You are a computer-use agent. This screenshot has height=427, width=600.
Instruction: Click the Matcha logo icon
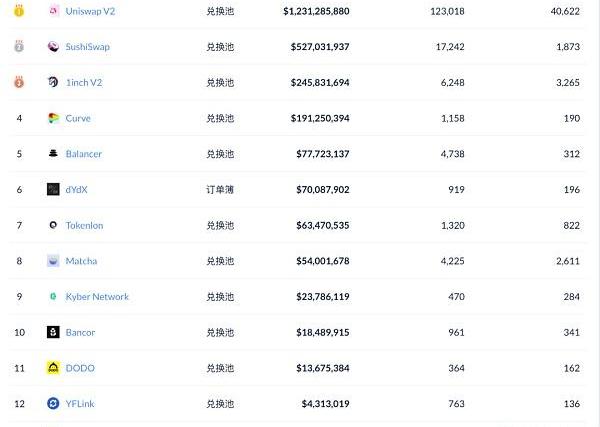click(x=53, y=261)
